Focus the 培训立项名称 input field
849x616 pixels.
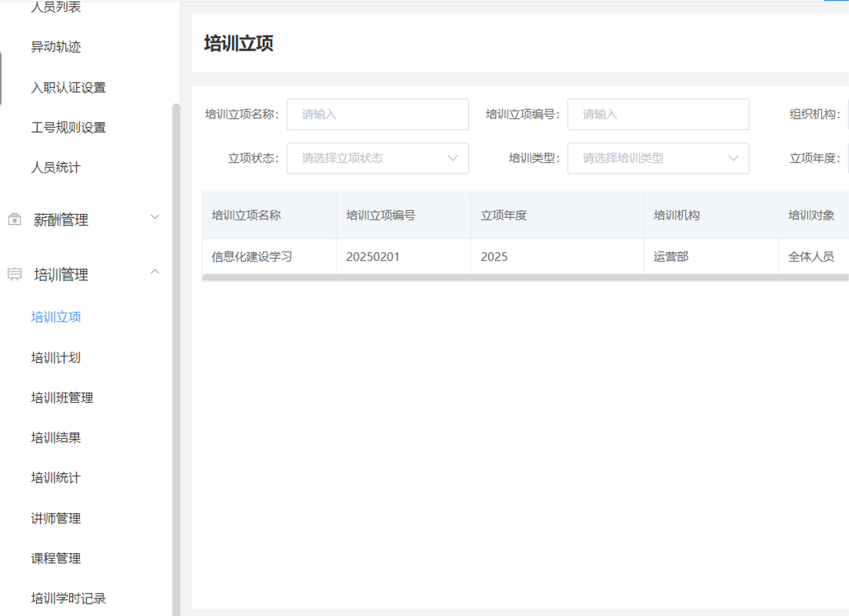(378, 114)
